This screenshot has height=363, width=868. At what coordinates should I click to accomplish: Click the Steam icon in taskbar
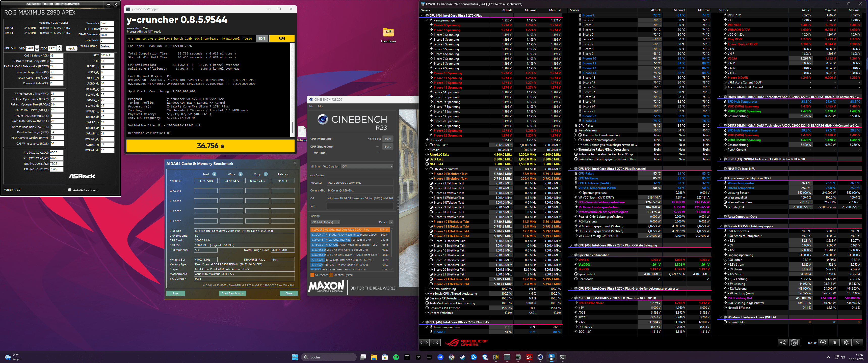coord(462,357)
